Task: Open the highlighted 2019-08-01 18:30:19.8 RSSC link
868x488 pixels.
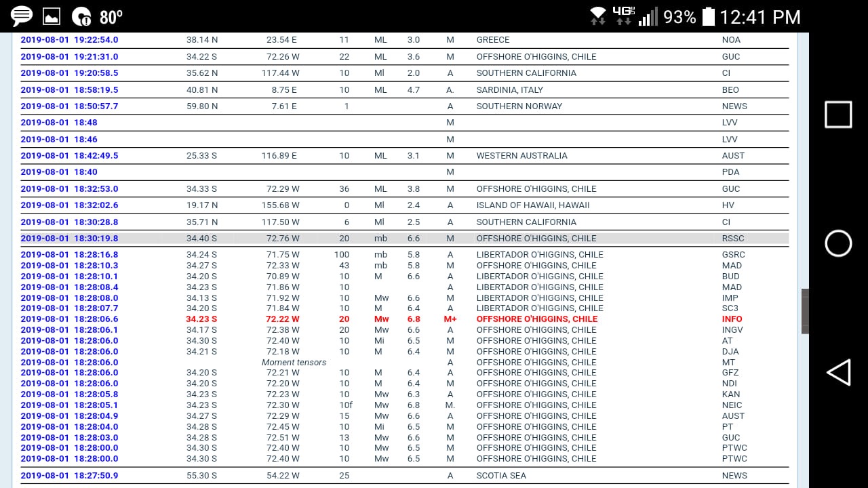Action: [x=69, y=239]
